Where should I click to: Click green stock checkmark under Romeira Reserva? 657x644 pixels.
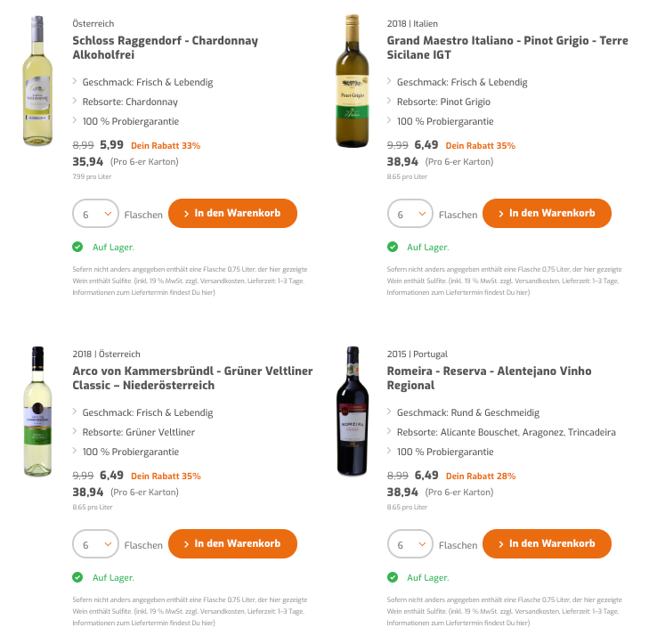393,577
